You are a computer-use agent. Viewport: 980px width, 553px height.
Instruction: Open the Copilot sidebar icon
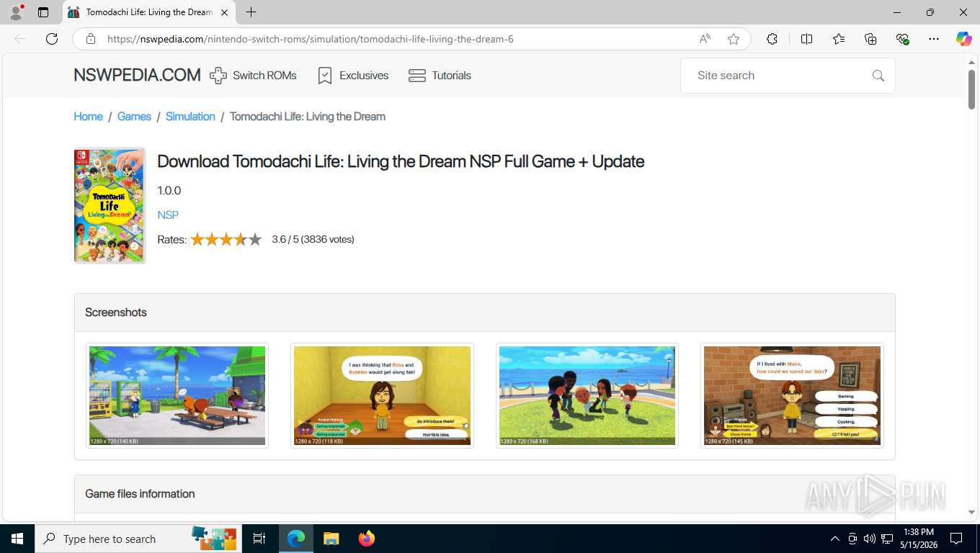tap(963, 39)
